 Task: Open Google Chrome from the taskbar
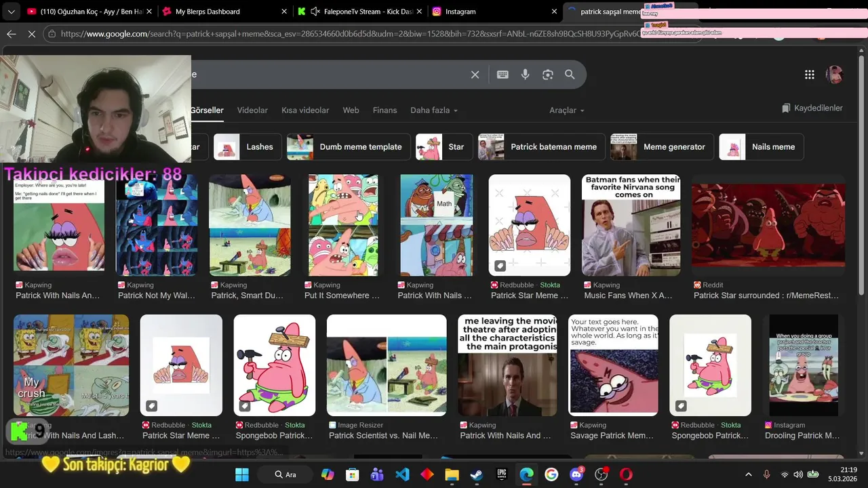pyautogui.click(x=551, y=474)
